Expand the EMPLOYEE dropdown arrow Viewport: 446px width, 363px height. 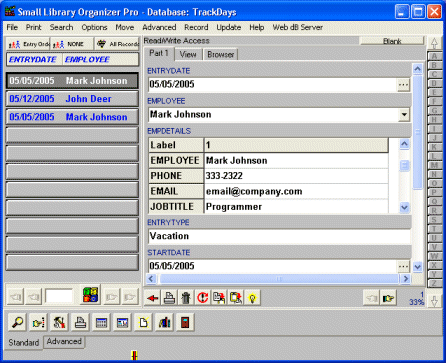pyautogui.click(x=404, y=115)
